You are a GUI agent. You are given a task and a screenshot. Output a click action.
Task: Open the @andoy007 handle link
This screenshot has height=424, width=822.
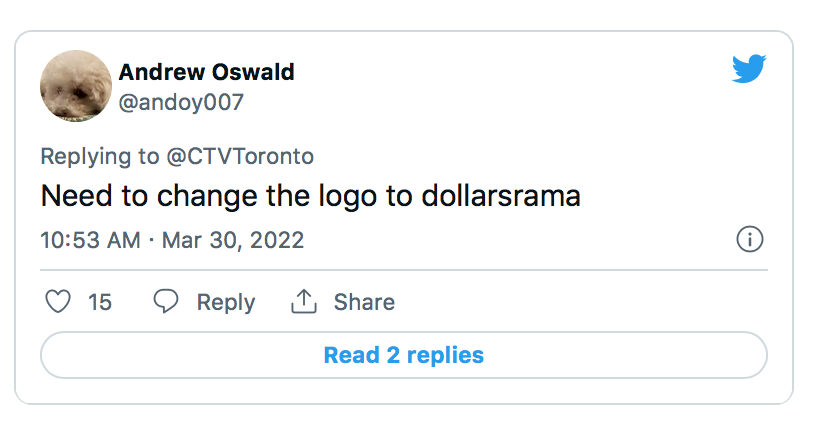click(x=181, y=102)
